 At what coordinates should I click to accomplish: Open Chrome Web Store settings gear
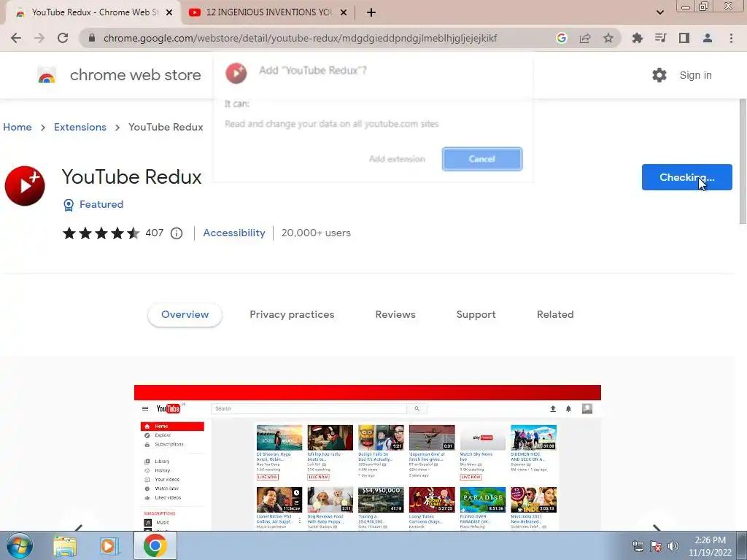point(659,75)
